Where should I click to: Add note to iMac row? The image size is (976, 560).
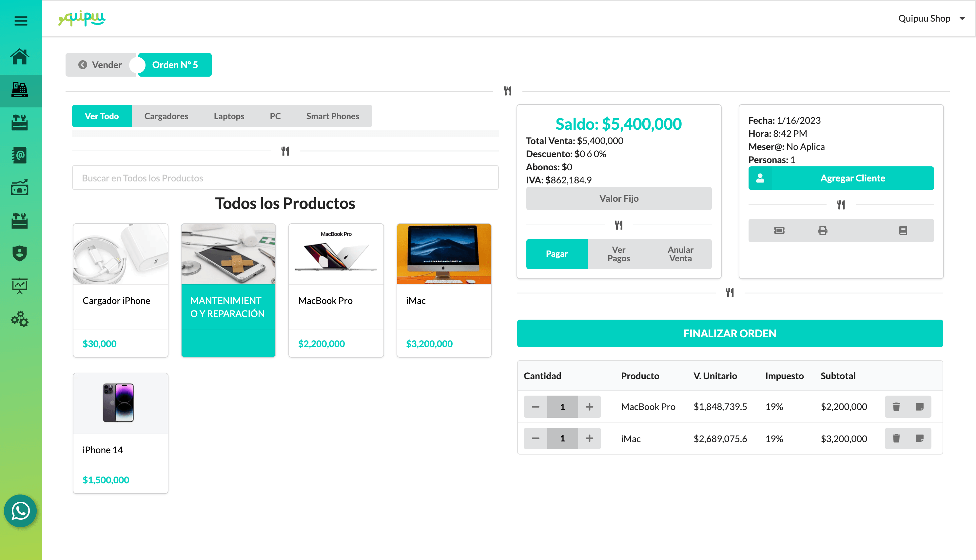(x=919, y=439)
